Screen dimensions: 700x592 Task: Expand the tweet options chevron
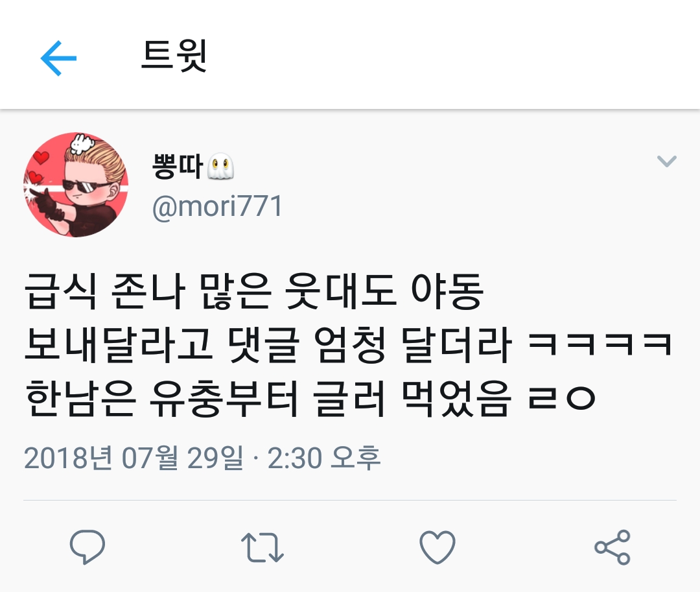(x=667, y=161)
